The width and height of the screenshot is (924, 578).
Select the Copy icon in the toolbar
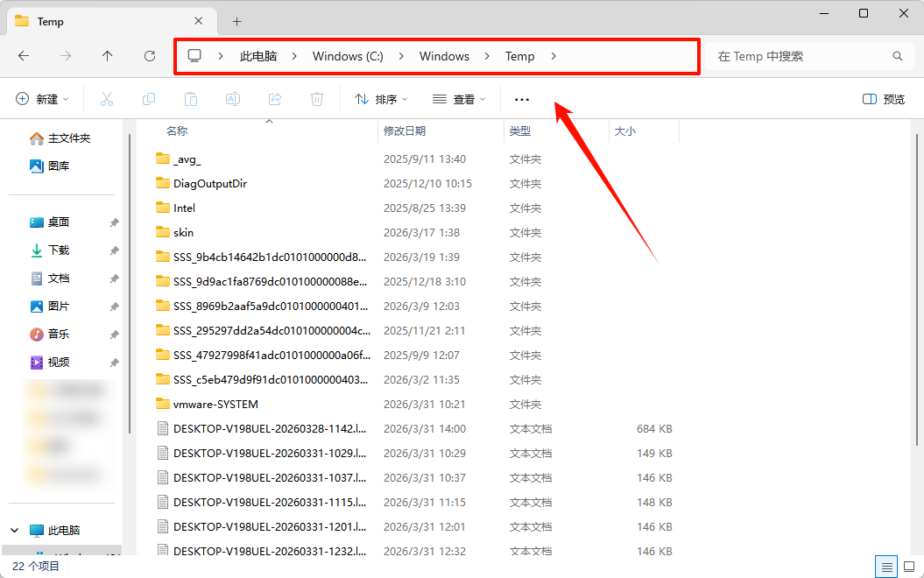pos(149,98)
